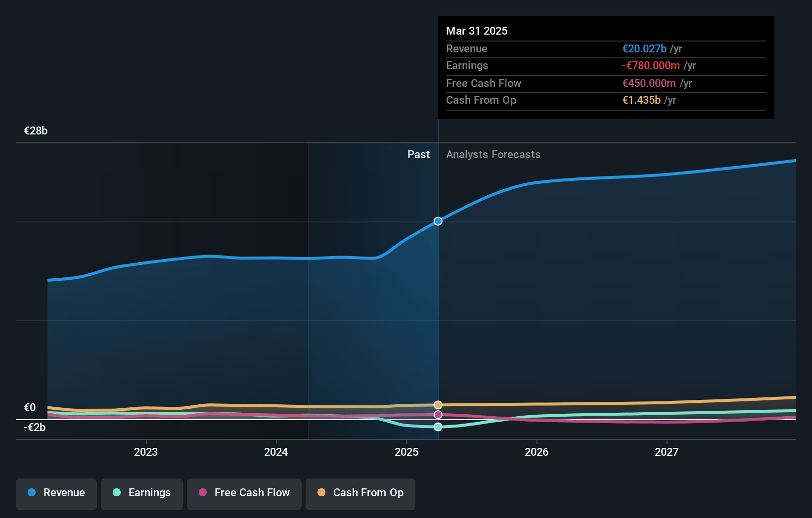This screenshot has height=518, width=812.
Task: Select the 2023 x-axis label
Action: tap(146, 452)
